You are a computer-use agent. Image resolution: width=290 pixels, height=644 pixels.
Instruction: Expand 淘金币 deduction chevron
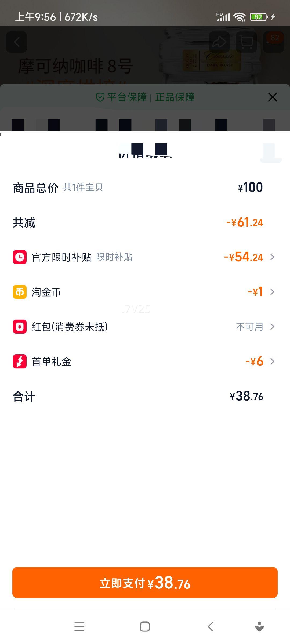[x=272, y=292]
